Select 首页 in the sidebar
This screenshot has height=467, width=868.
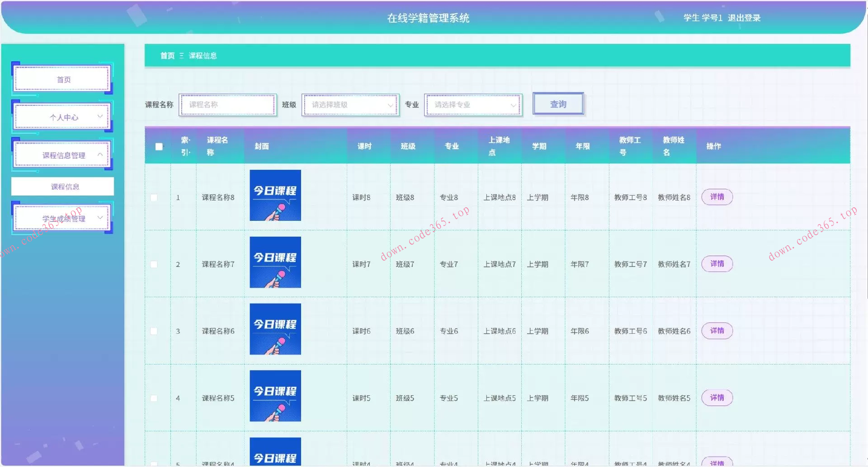[x=62, y=79]
